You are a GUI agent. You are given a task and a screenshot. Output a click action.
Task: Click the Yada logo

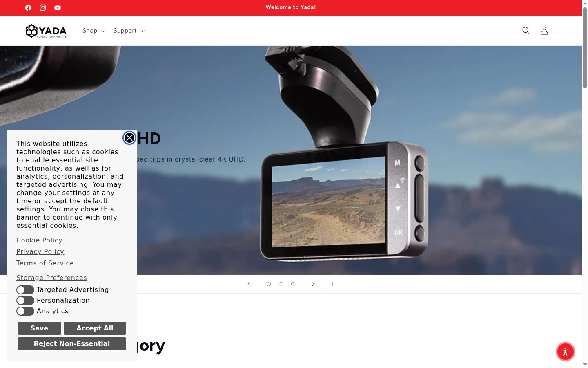tap(46, 31)
